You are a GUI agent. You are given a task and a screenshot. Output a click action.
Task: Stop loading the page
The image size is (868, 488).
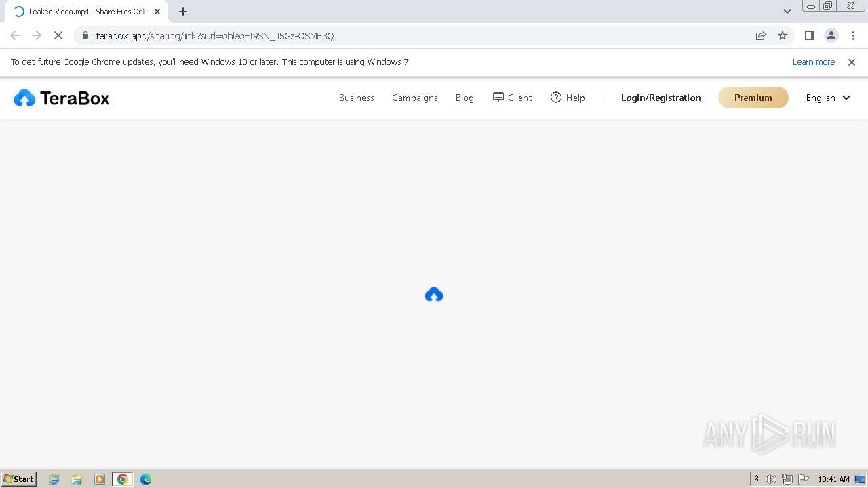pyautogui.click(x=58, y=35)
